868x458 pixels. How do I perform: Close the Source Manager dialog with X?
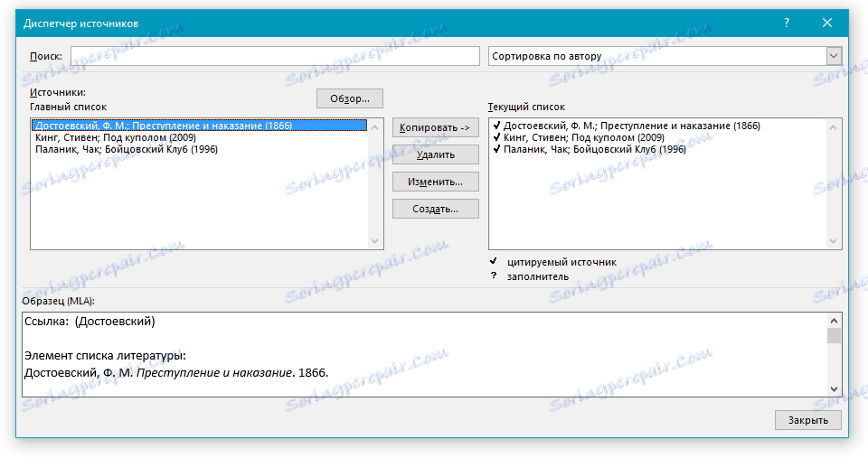pyautogui.click(x=827, y=23)
